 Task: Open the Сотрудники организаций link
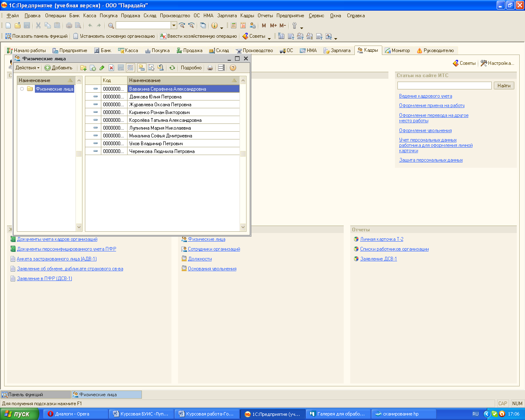click(x=214, y=249)
